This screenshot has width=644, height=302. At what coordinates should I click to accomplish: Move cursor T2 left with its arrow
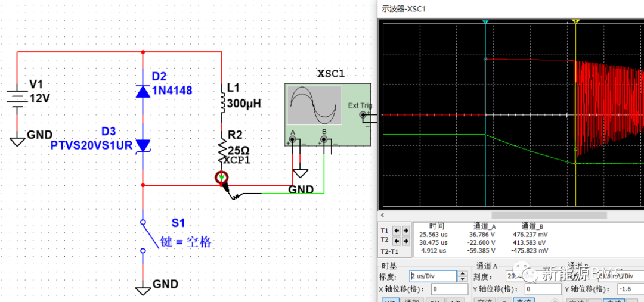click(397, 241)
